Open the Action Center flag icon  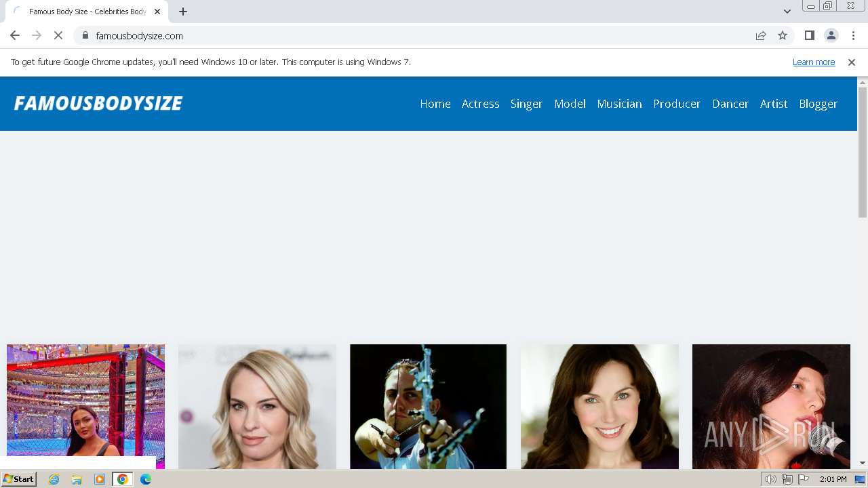[804, 479]
